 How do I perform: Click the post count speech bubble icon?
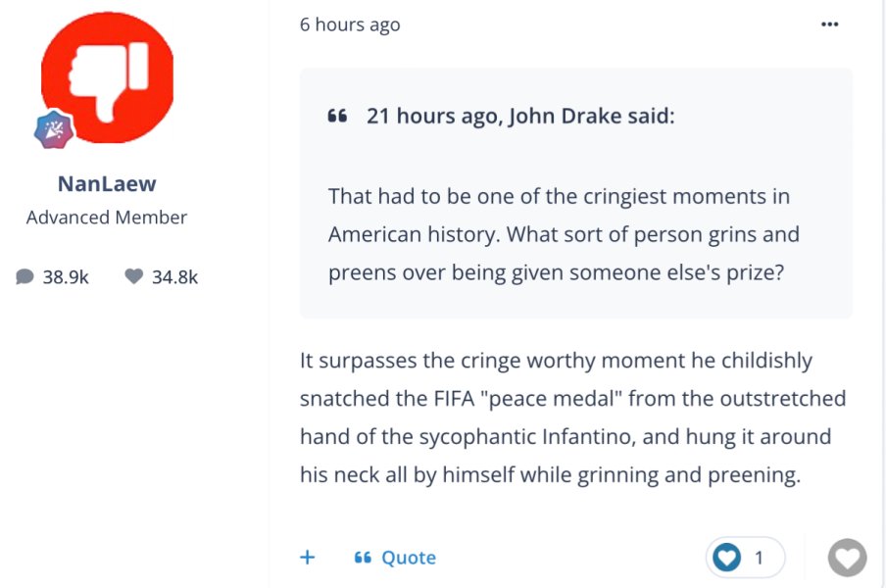[x=25, y=277]
